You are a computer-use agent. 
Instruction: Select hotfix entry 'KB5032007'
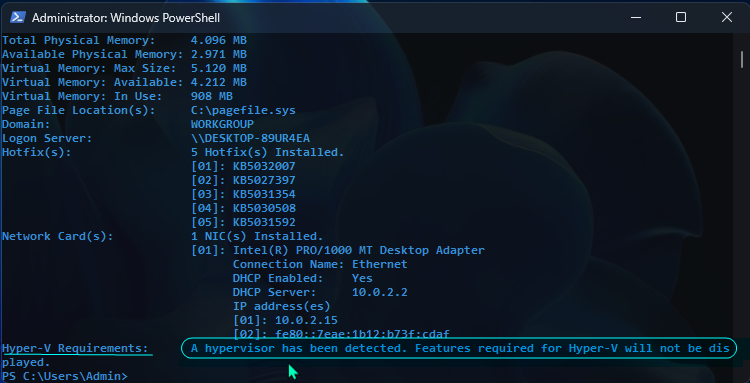coord(264,166)
